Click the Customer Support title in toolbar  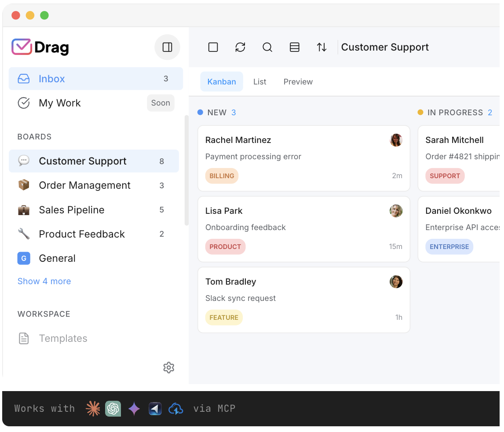pyautogui.click(x=385, y=47)
